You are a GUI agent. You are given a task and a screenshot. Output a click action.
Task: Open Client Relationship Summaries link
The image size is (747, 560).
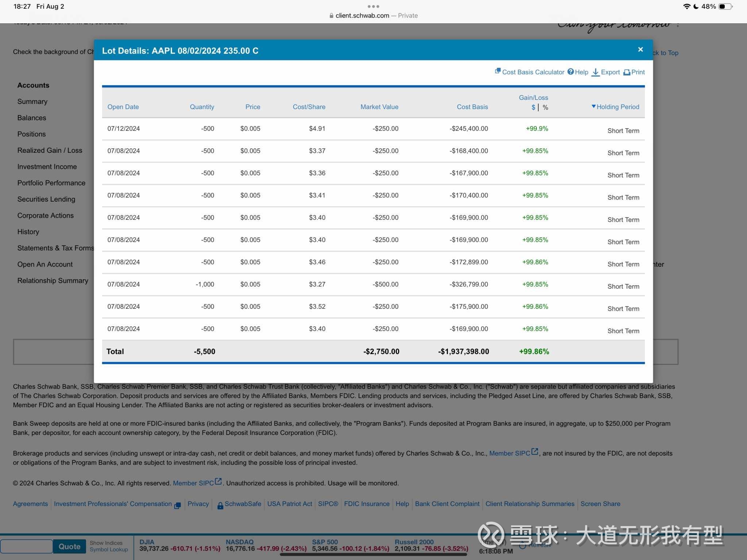pos(530,504)
